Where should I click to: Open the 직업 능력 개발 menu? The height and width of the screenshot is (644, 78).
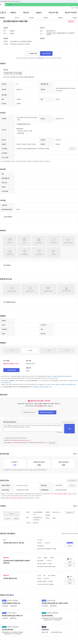(53, 12)
